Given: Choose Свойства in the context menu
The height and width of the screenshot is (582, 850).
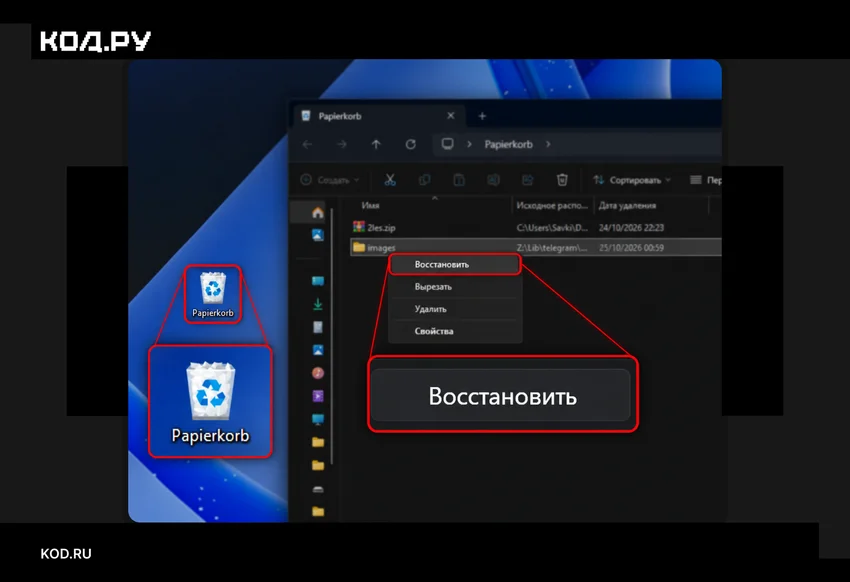Looking at the screenshot, I should pyautogui.click(x=455, y=331).
